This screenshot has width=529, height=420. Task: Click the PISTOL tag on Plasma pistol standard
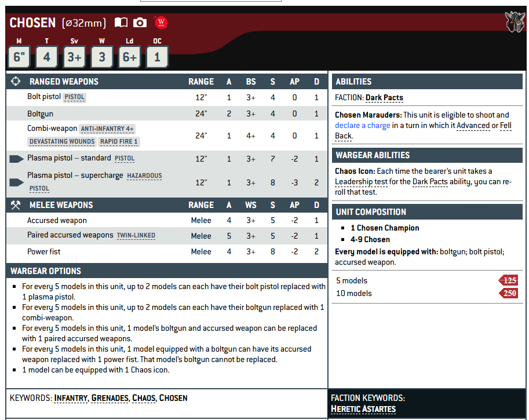(x=125, y=159)
